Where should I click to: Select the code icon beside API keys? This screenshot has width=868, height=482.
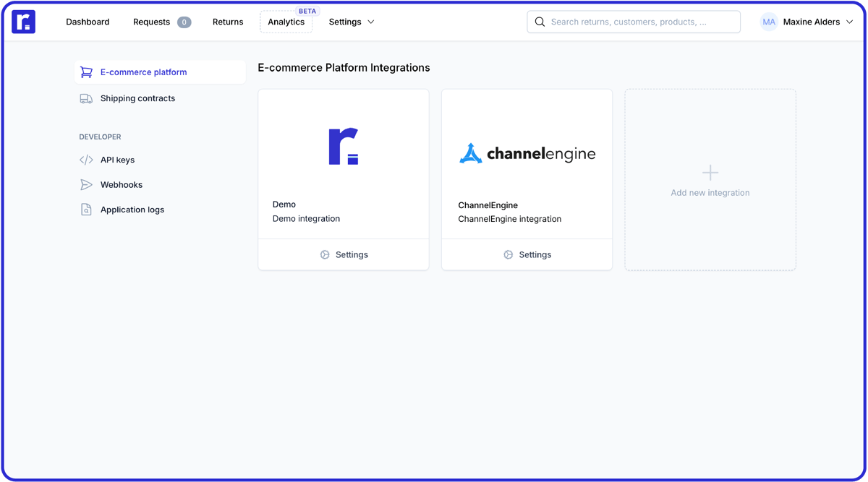(86, 160)
